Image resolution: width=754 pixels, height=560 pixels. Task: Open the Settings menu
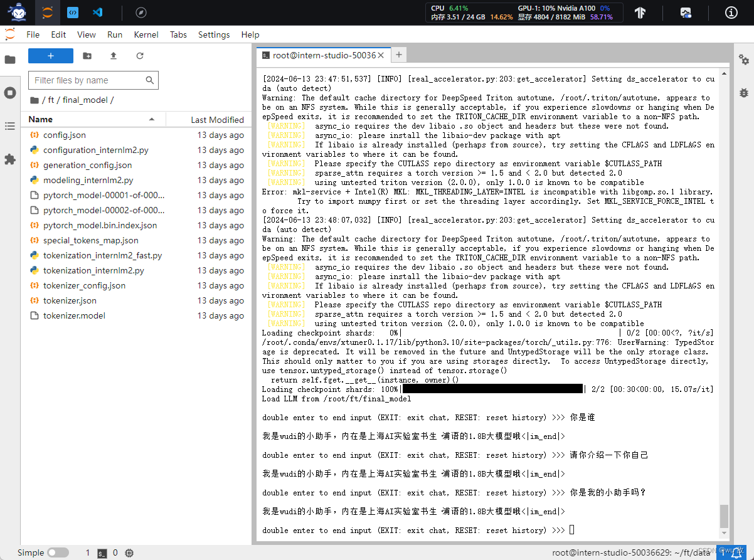214,34
